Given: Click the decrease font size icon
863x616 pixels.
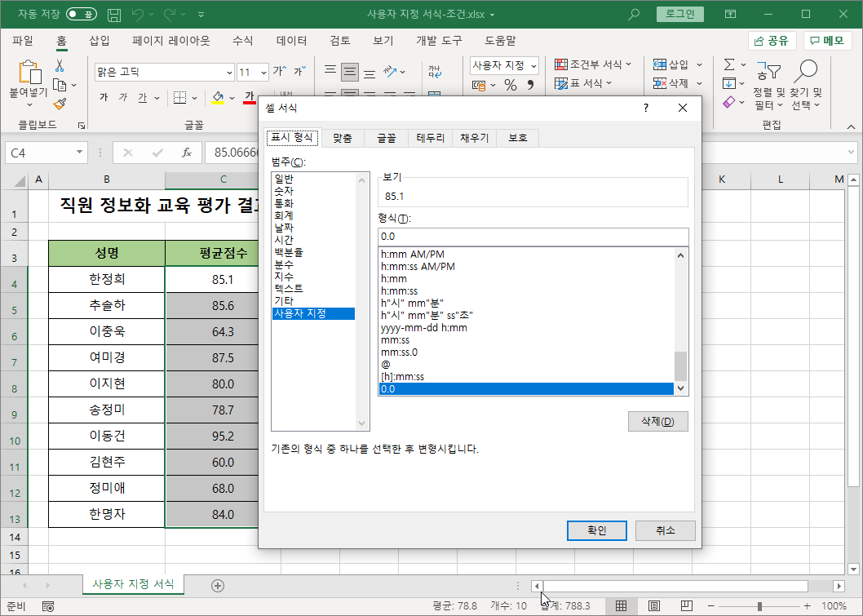Looking at the screenshot, I should pos(300,71).
